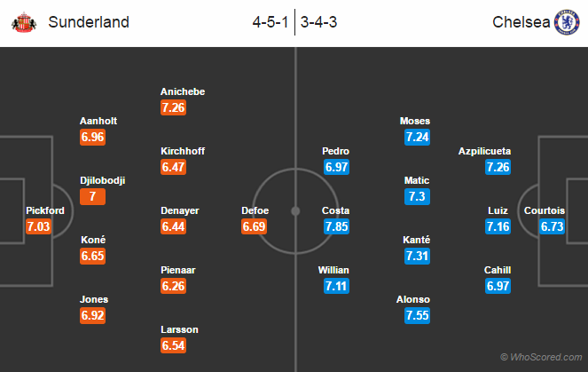
Task: Click Pickford's 7.03 rating badge
Action: (39, 226)
